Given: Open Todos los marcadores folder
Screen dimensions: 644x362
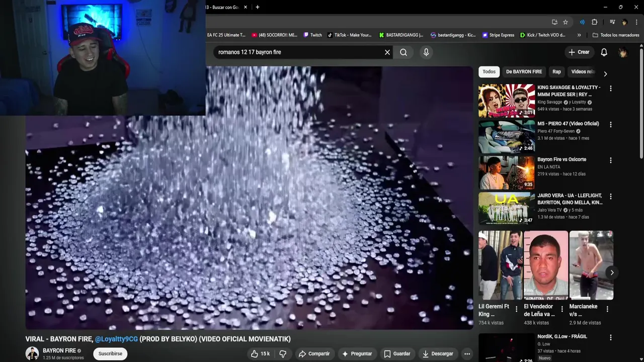Looking at the screenshot, I should pyautogui.click(x=616, y=35).
